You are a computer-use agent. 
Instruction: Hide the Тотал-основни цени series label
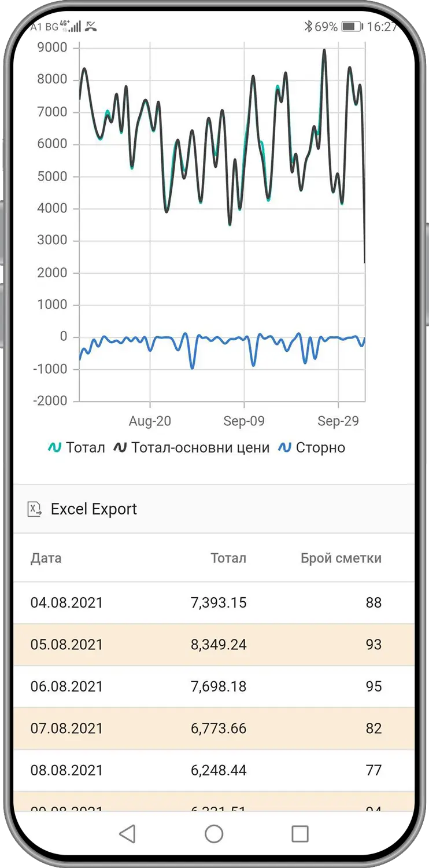point(200,447)
